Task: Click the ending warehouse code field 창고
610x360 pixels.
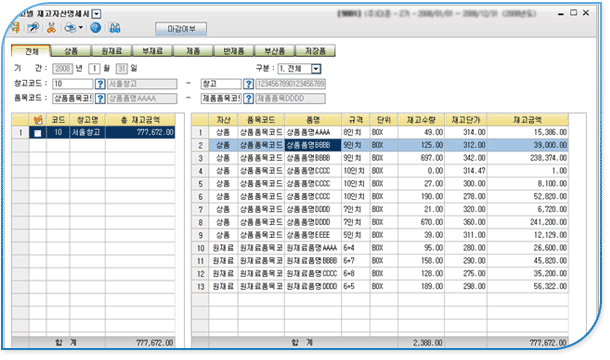Action: click(x=221, y=84)
